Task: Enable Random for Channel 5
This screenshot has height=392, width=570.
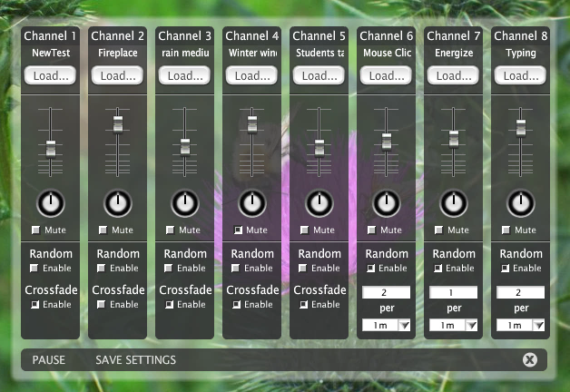Action: (x=302, y=268)
